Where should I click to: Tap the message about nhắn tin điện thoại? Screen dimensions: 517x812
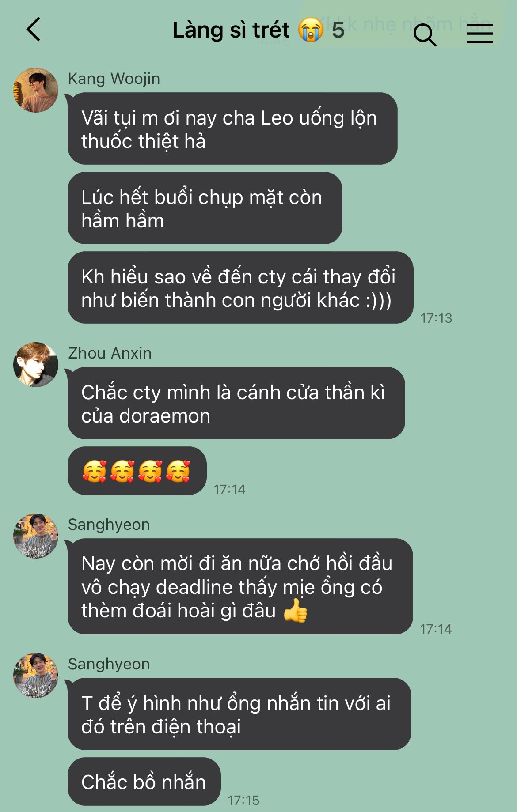pyautogui.click(x=239, y=714)
